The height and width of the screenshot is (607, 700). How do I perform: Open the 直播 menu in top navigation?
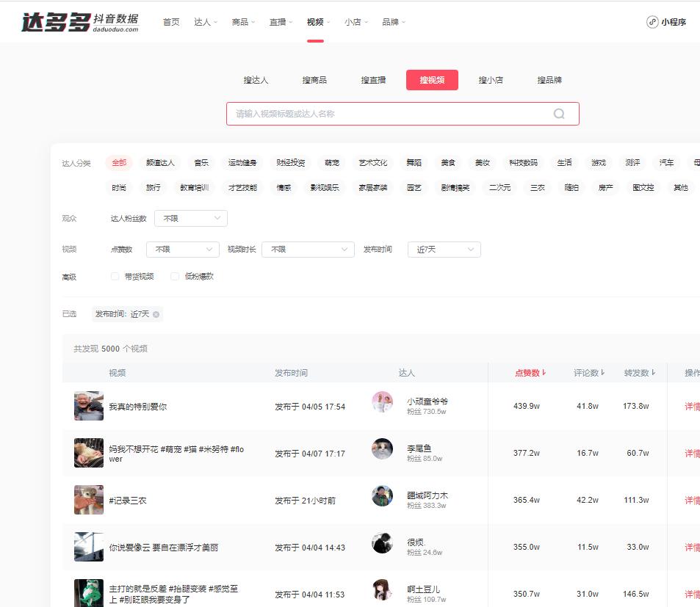tap(278, 22)
